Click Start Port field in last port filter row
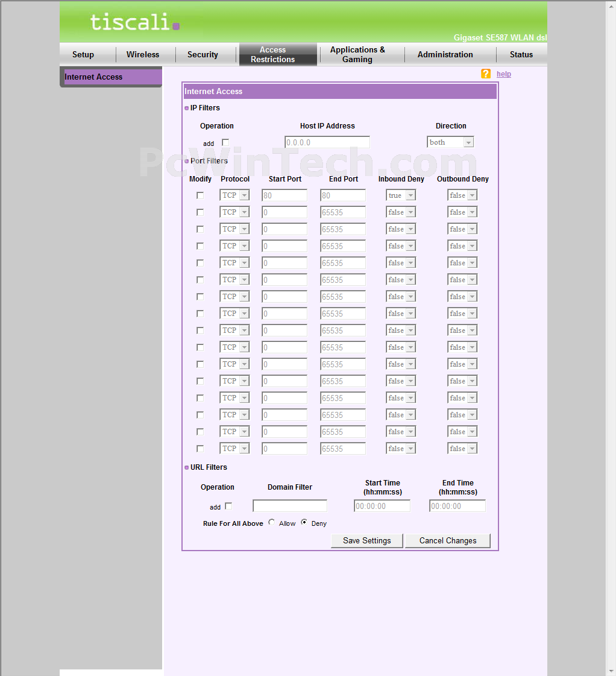The image size is (616, 676). point(284,449)
